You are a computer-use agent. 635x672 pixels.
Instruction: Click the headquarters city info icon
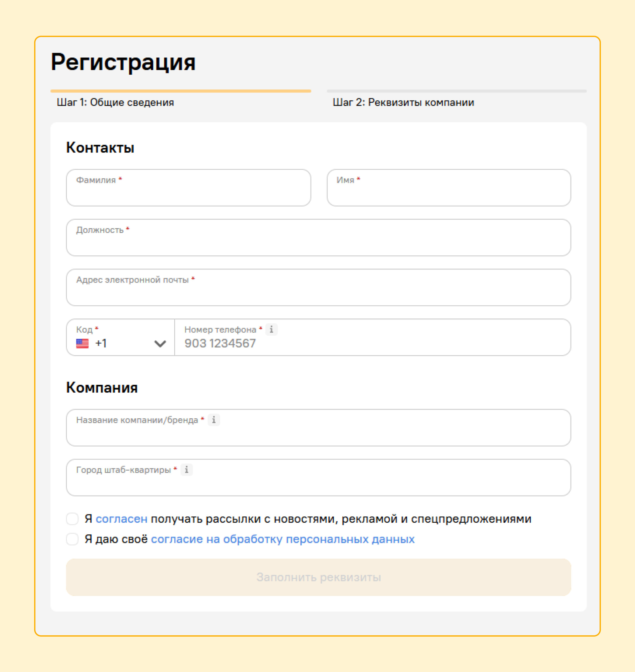click(186, 469)
